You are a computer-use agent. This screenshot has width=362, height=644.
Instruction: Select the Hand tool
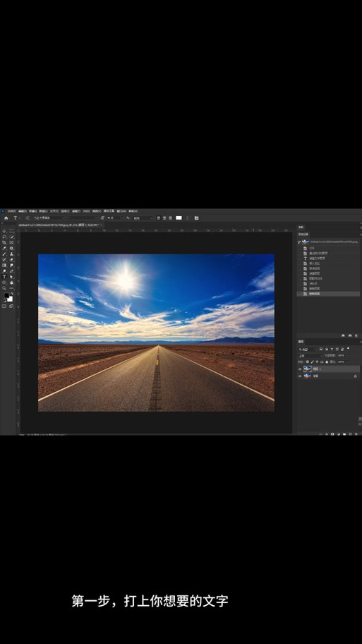pos(11,282)
